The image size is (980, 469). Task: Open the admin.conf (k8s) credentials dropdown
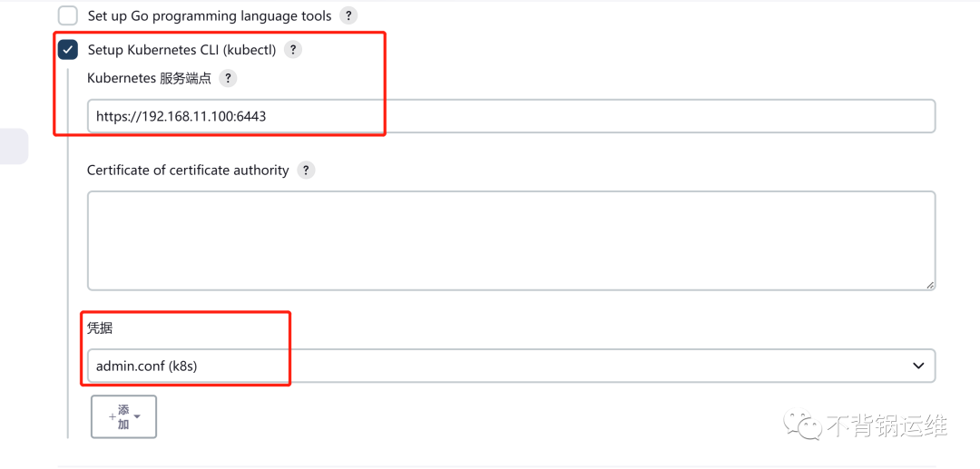pyautogui.click(x=511, y=366)
